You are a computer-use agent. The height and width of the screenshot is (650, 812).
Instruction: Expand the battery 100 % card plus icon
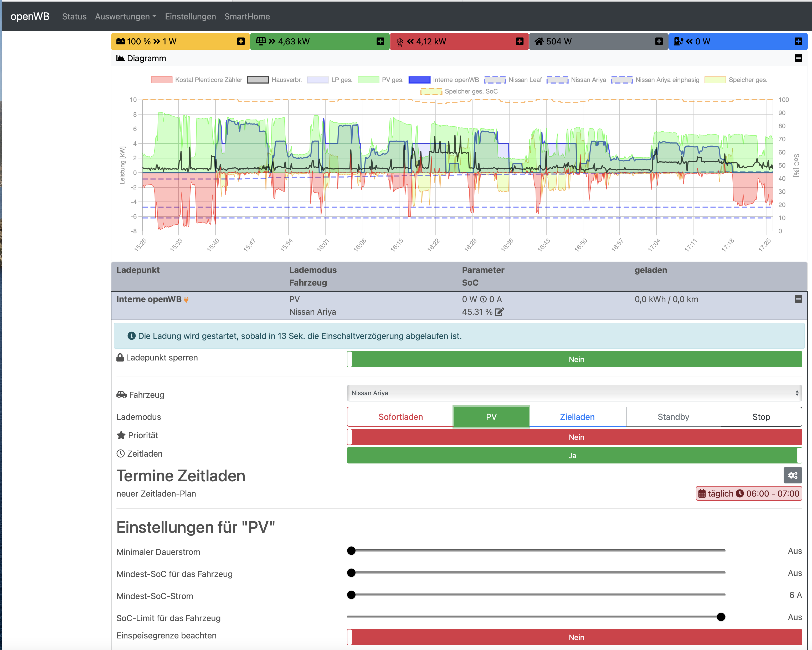(x=241, y=42)
